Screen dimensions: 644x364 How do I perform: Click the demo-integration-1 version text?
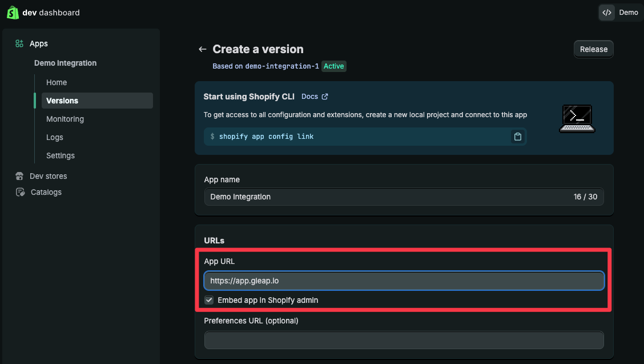282,66
